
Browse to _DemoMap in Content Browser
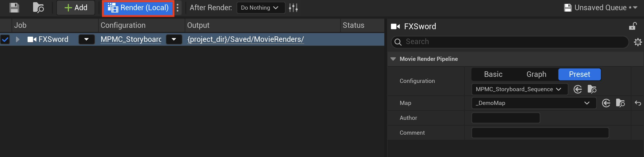click(x=620, y=103)
